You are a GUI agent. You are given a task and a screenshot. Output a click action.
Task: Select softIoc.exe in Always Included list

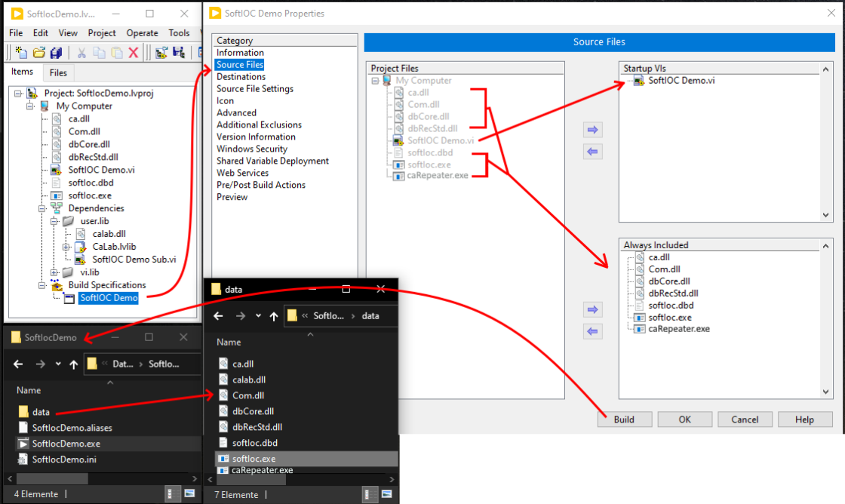coord(669,318)
